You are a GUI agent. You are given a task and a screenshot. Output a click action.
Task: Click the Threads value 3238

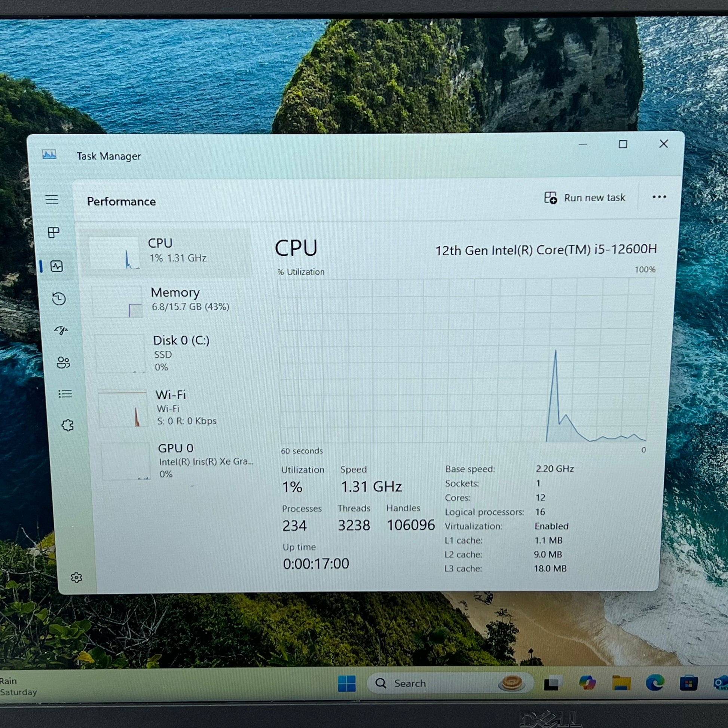354,525
